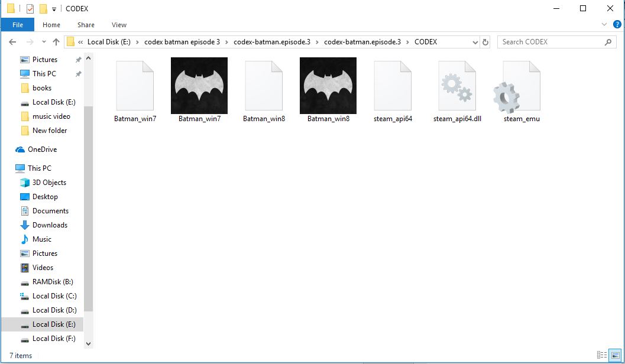Select OneDrive in navigation pane
The height and width of the screenshot is (364, 625).
(x=42, y=149)
